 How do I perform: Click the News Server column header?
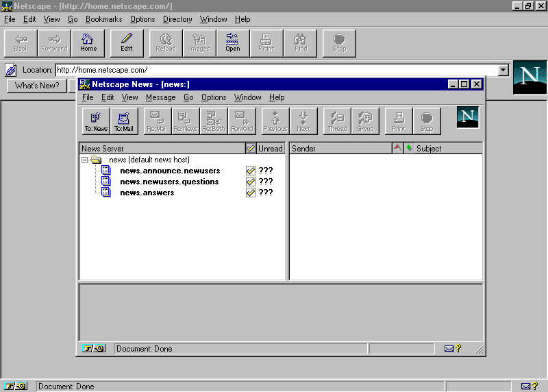[x=162, y=148]
